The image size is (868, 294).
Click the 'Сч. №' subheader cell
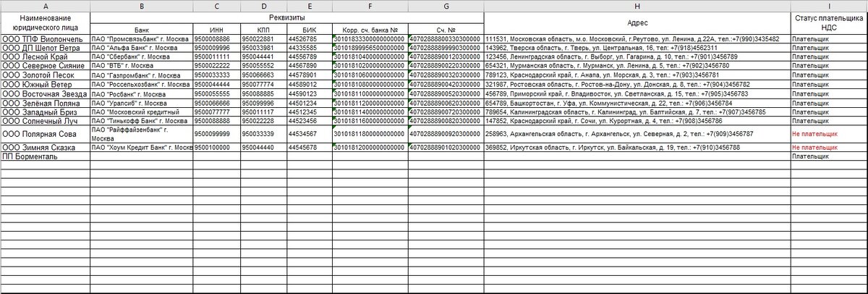pyautogui.click(x=446, y=28)
